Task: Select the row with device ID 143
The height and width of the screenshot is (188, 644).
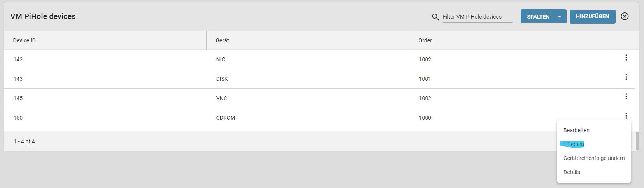Action: coord(319,79)
